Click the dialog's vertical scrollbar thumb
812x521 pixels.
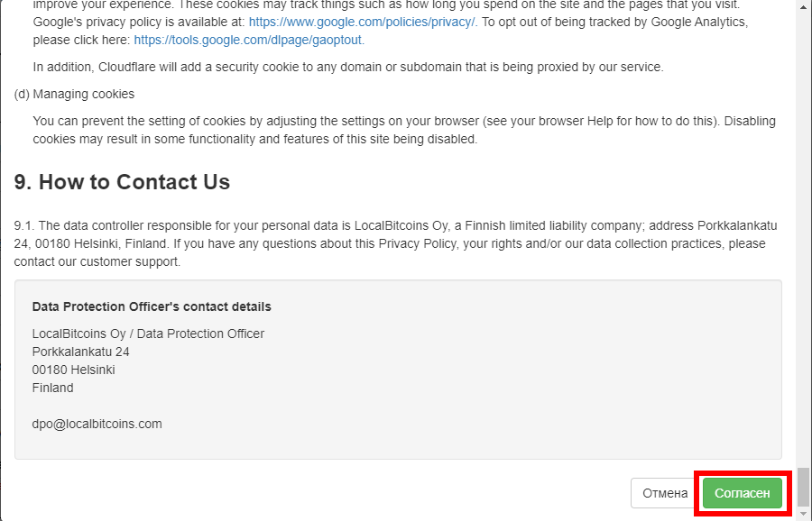803,487
